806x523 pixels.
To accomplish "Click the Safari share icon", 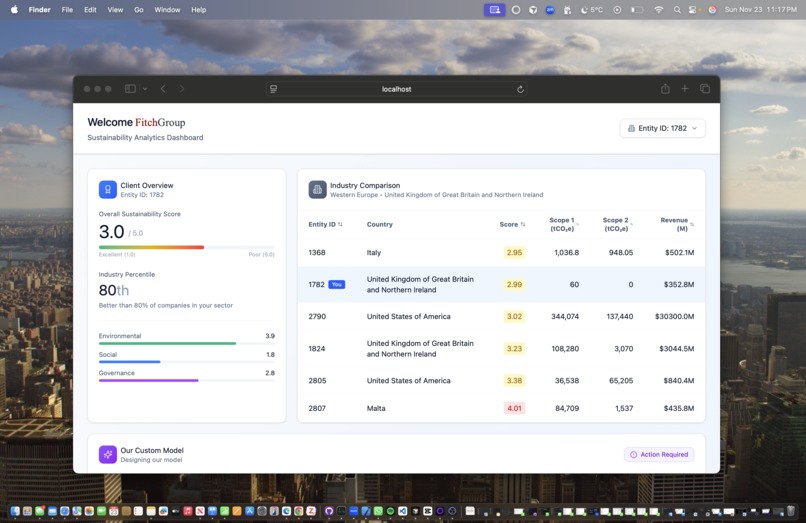I will point(665,89).
